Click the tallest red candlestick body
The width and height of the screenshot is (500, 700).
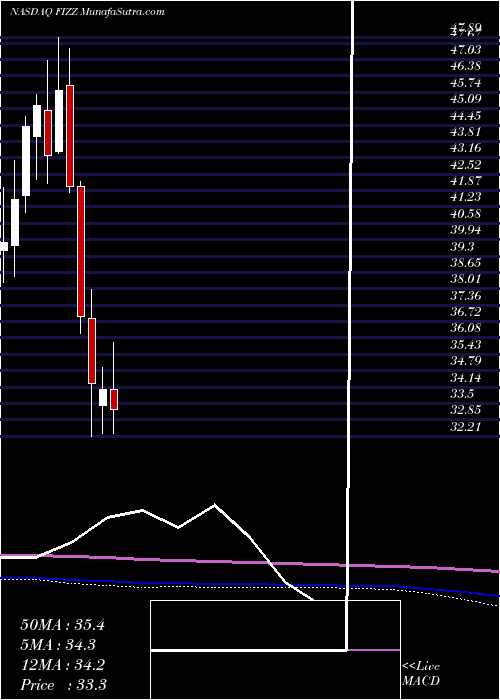click(x=81, y=251)
